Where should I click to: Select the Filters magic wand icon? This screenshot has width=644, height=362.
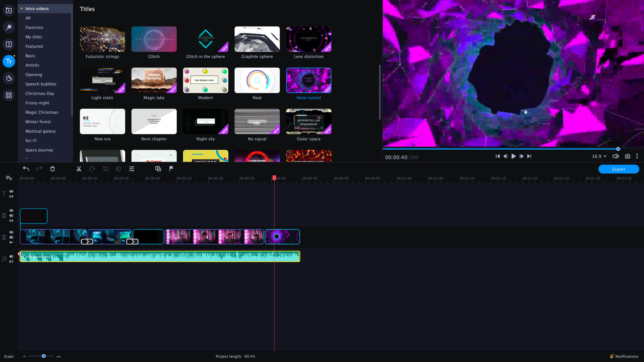click(9, 27)
